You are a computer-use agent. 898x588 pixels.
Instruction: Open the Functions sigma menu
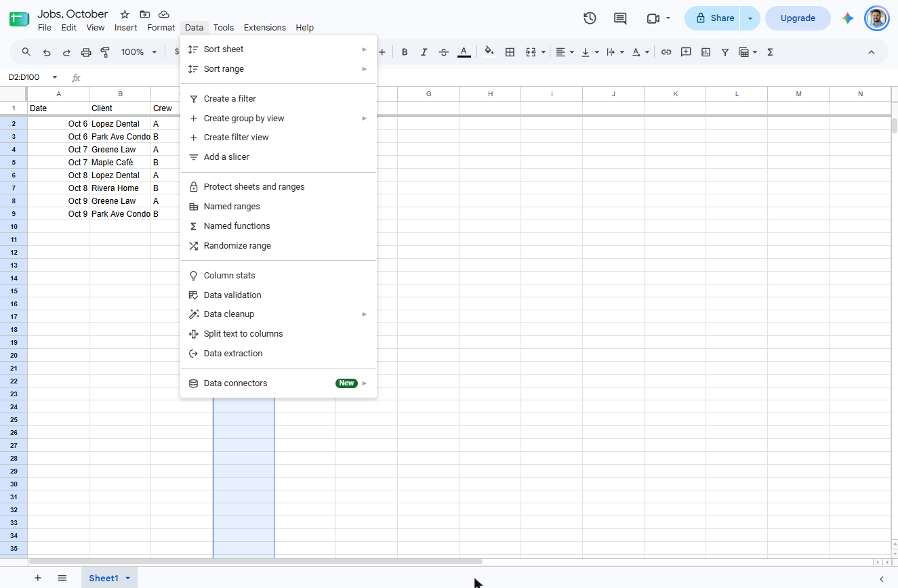click(x=770, y=52)
